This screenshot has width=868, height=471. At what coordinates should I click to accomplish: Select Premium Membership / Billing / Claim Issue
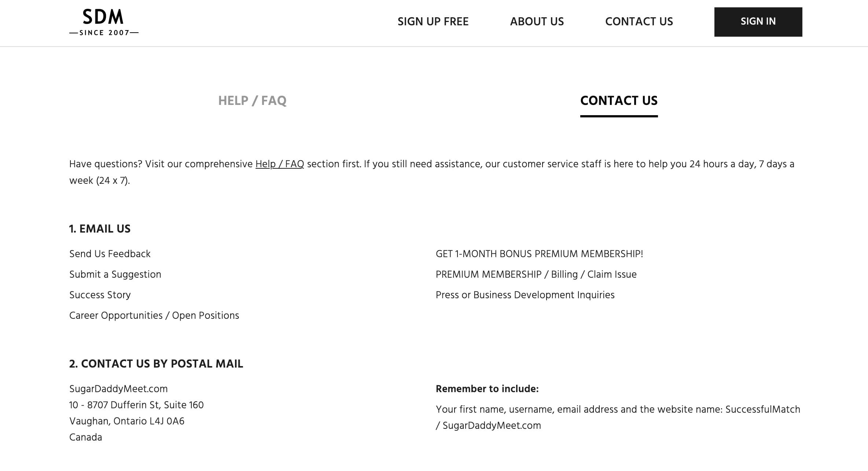point(536,274)
